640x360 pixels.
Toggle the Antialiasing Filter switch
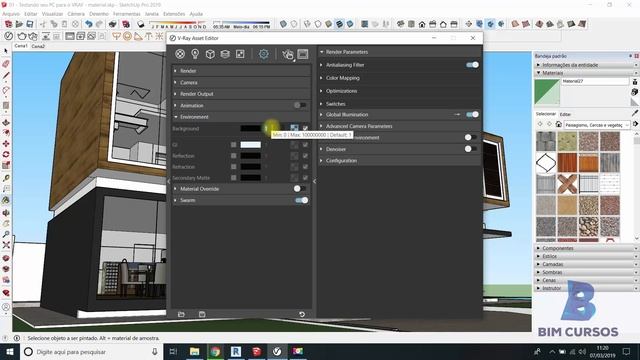pyautogui.click(x=472, y=65)
